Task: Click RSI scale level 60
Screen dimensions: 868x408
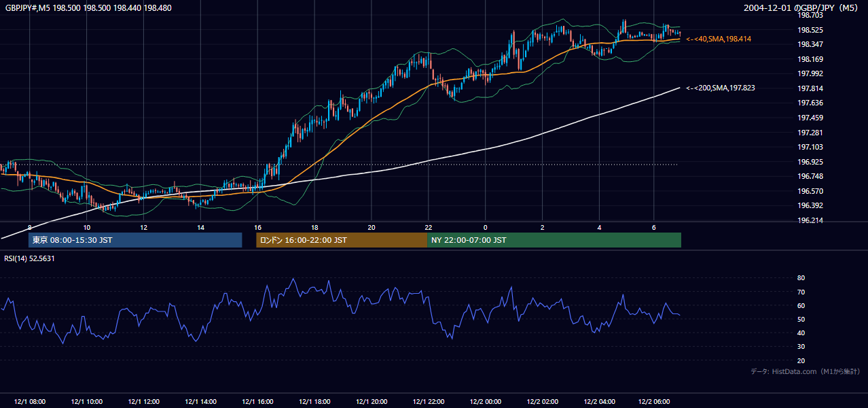Action: tap(801, 305)
